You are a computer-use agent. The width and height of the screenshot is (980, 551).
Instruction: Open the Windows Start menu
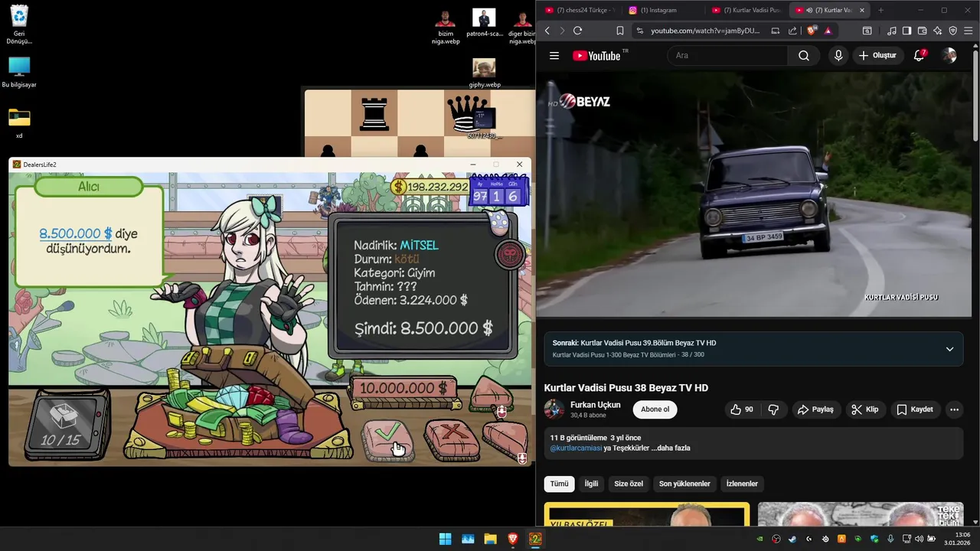(x=445, y=539)
